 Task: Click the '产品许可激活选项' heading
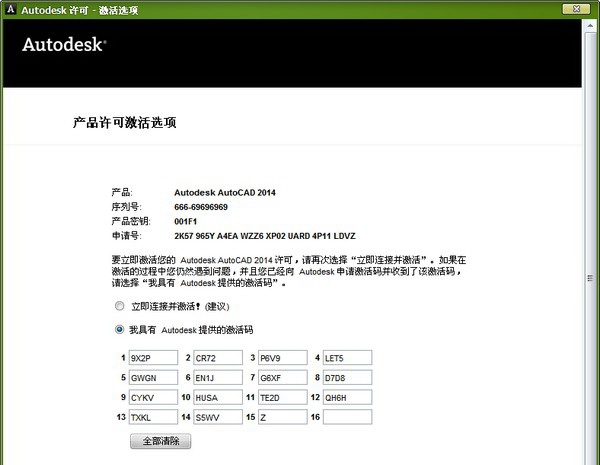coord(124,122)
